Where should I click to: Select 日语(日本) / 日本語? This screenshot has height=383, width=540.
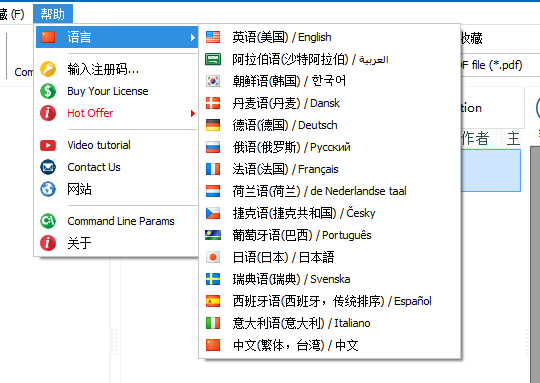click(330, 257)
